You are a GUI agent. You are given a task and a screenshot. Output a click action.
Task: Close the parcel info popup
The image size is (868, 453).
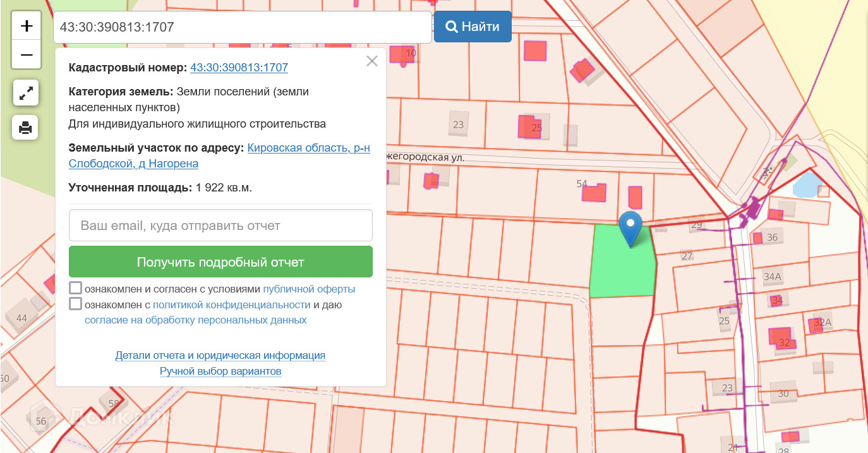(372, 61)
